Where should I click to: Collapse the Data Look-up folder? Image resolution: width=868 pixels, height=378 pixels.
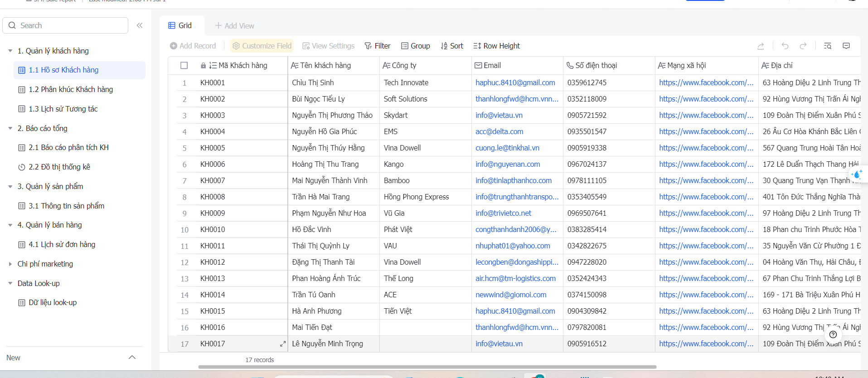tap(10, 283)
